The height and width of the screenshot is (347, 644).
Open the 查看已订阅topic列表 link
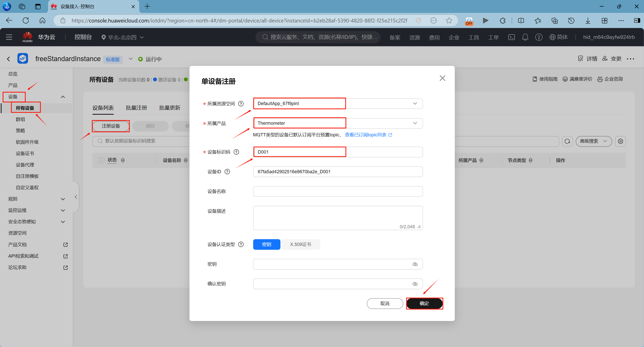tap(366, 135)
